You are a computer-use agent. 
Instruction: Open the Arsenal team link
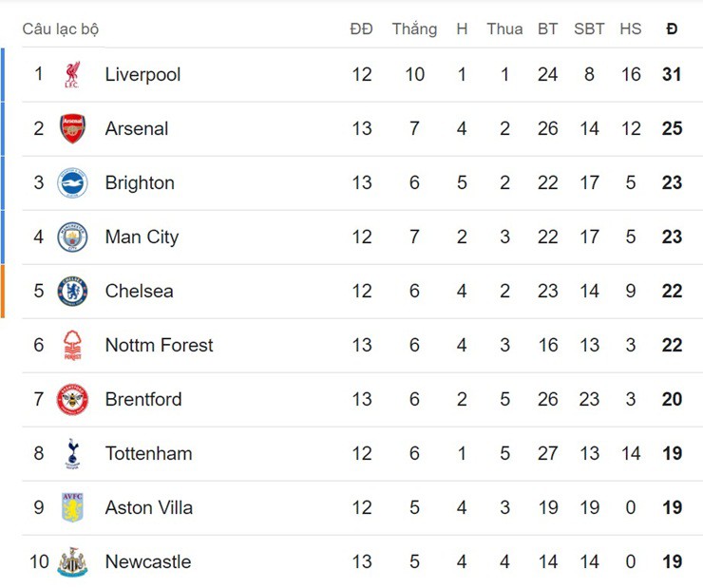[137, 128]
